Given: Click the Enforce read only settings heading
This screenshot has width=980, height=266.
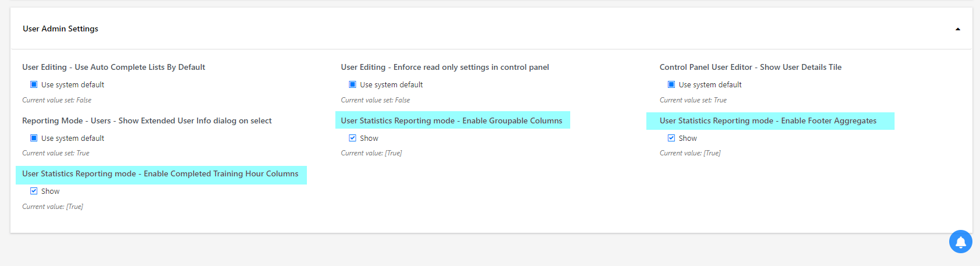Looking at the screenshot, I should (x=445, y=67).
